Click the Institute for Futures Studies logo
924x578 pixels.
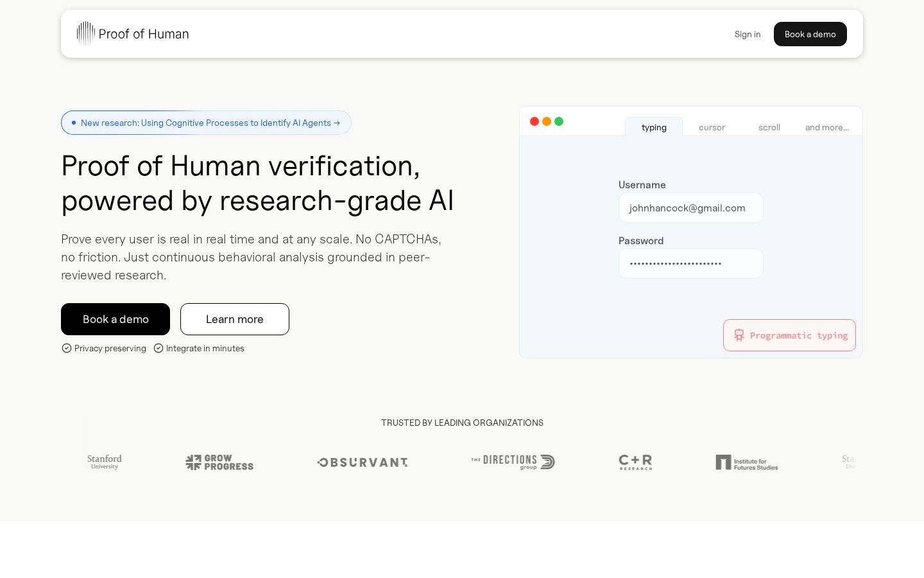click(x=747, y=462)
